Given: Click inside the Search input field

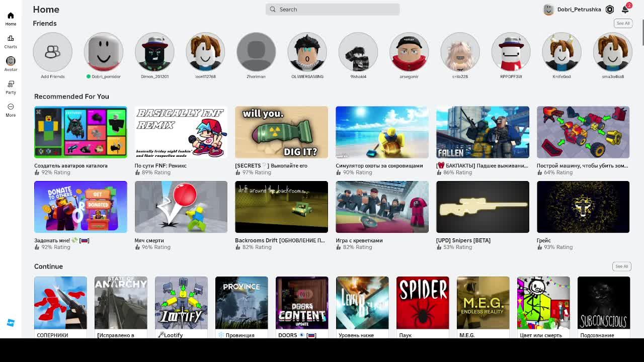Looking at the screenshot, I should [333, 9].
